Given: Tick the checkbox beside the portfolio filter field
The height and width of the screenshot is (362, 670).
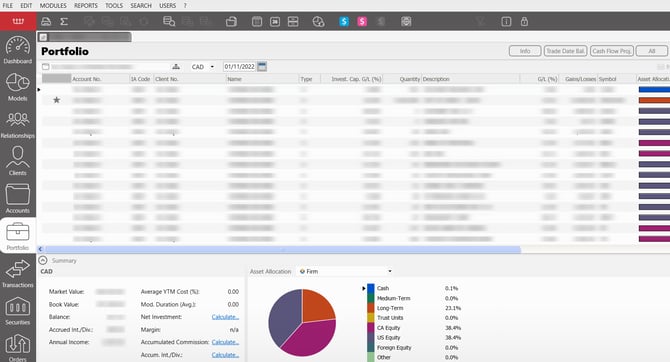Looking at the screenshot, I should [x=46, y=67].
